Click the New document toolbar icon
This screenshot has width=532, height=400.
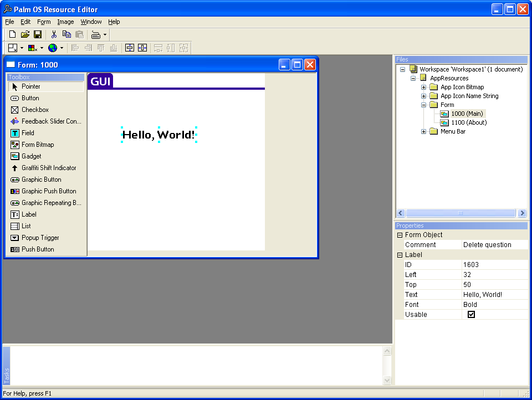(x=12, y=34)
